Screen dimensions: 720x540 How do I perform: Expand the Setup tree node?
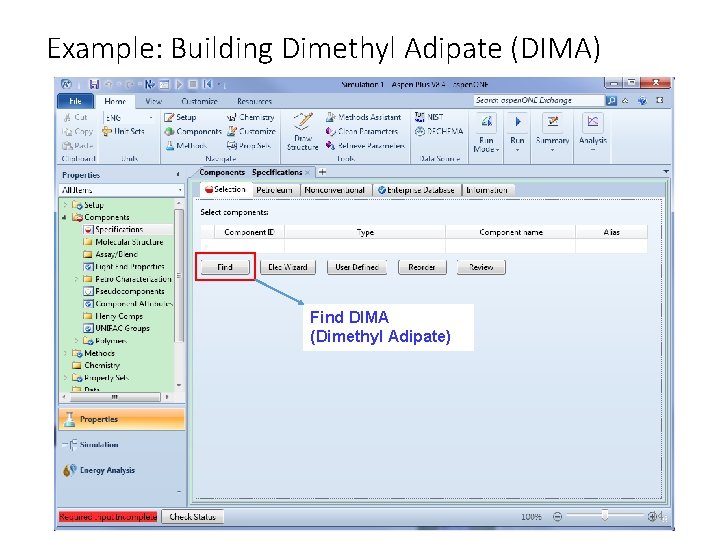[65, 205]
